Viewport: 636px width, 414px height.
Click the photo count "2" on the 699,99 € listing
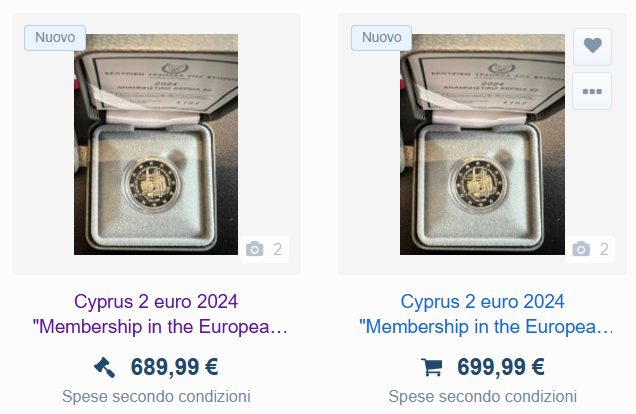(603, 249)
